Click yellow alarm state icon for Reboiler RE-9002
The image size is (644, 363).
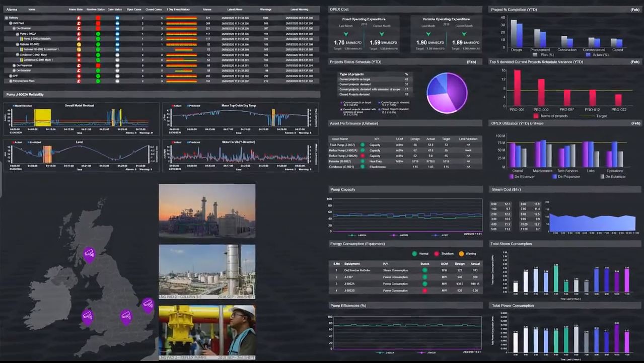tap(79, 44)
